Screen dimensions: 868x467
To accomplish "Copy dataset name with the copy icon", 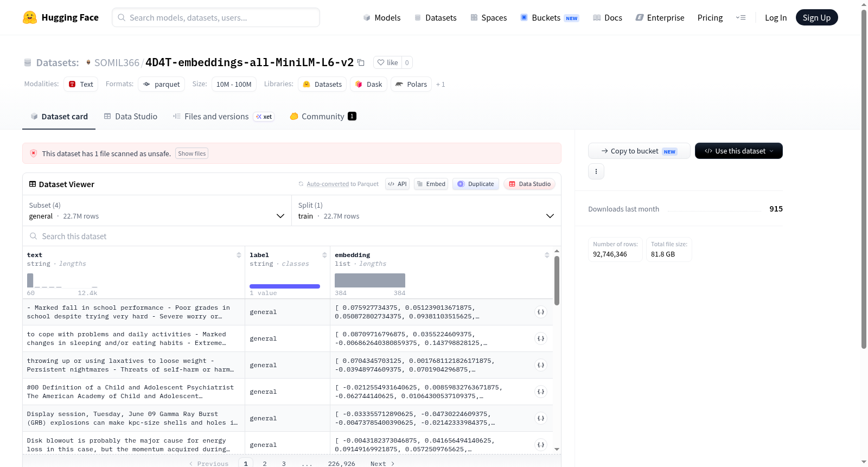I will coord(361,62).
